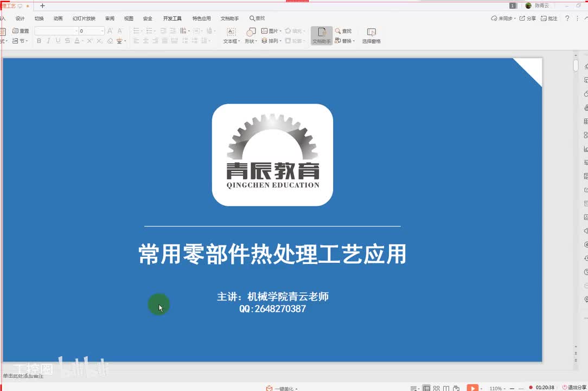Click the 退出分享 exit sharing button
The image size is (588, 391).
tap(574, 387)
